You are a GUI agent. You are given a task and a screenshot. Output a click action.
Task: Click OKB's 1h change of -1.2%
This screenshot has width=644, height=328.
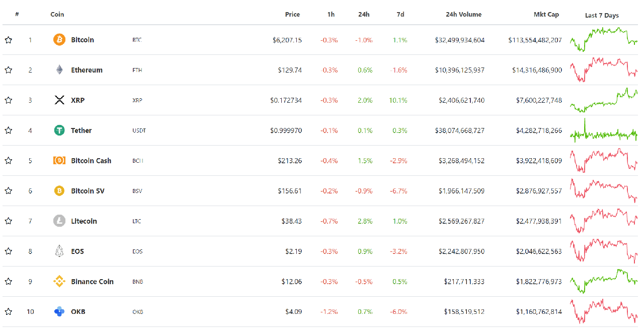click(x=329, y=312)
